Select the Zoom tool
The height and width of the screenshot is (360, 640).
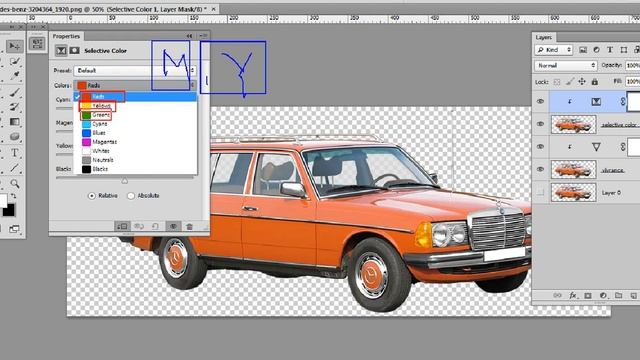coord(15,183)
